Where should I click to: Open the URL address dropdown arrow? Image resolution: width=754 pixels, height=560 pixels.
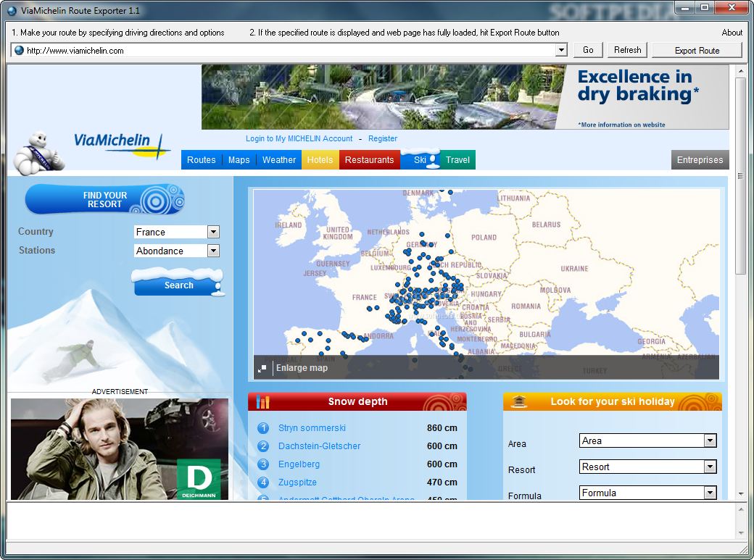560,50
